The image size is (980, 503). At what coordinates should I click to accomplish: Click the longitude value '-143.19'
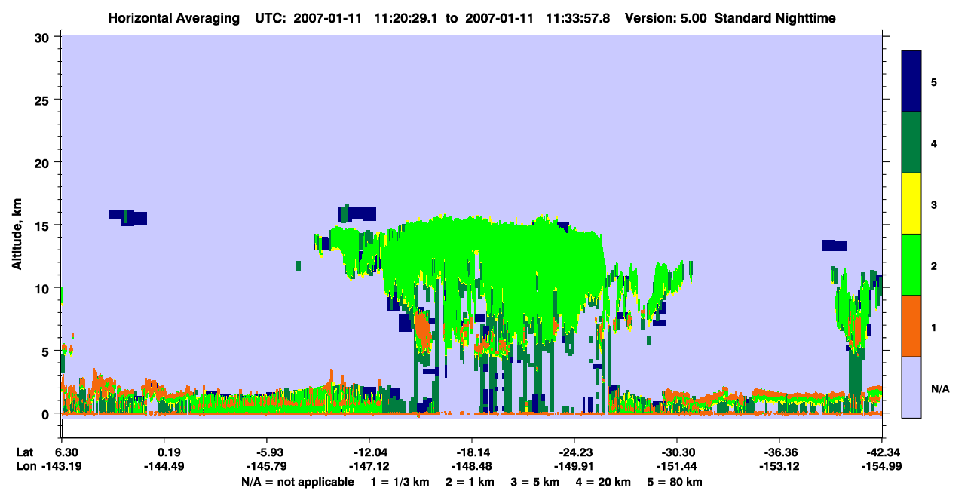[x=62, y=466]
